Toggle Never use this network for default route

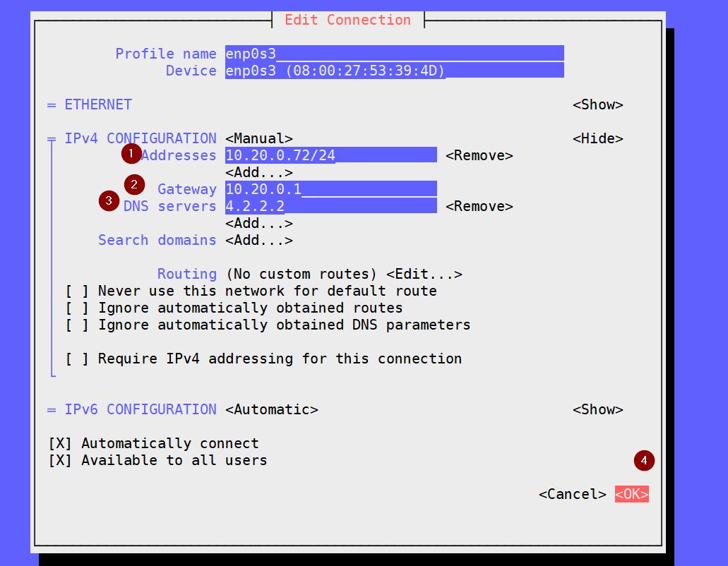pos(77,291)
